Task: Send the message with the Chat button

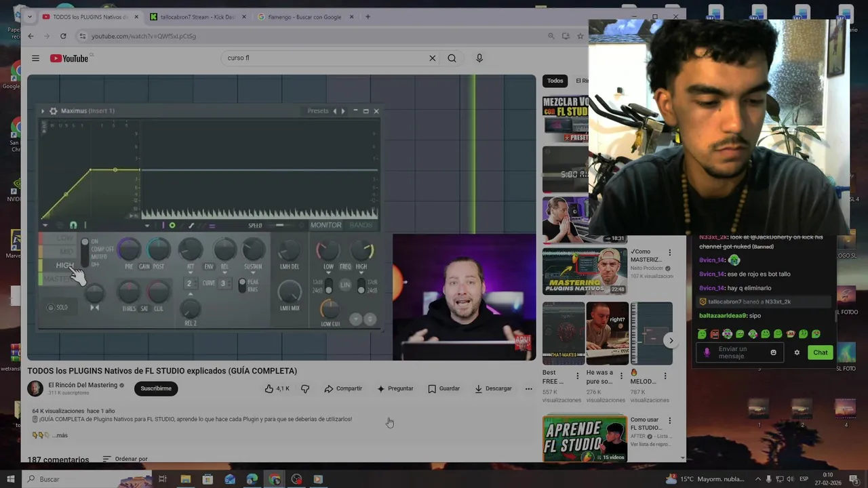Action: click(821, 352)
